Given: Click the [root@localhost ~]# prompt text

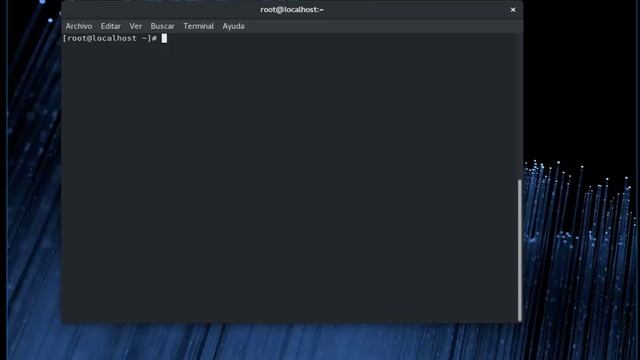Looking at the screenshot, I should (x=109, y=38).
